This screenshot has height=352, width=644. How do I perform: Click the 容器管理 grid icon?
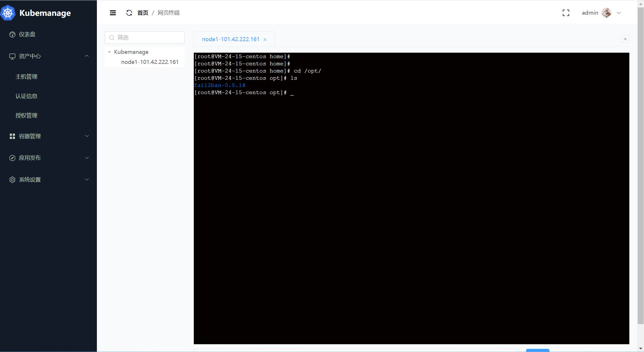[x=12, y=136]
